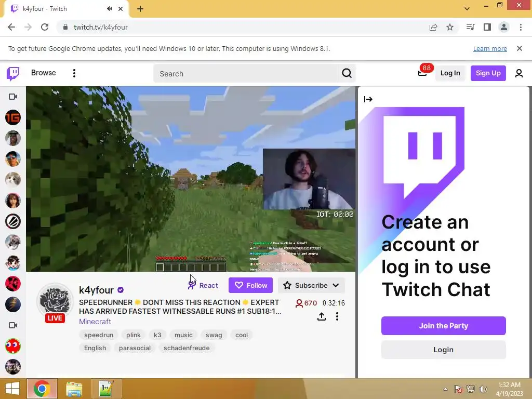Open the red Pac-Man ghost channel avatar
This screenshot has height=399, width=532.
(x=13, y=346)
